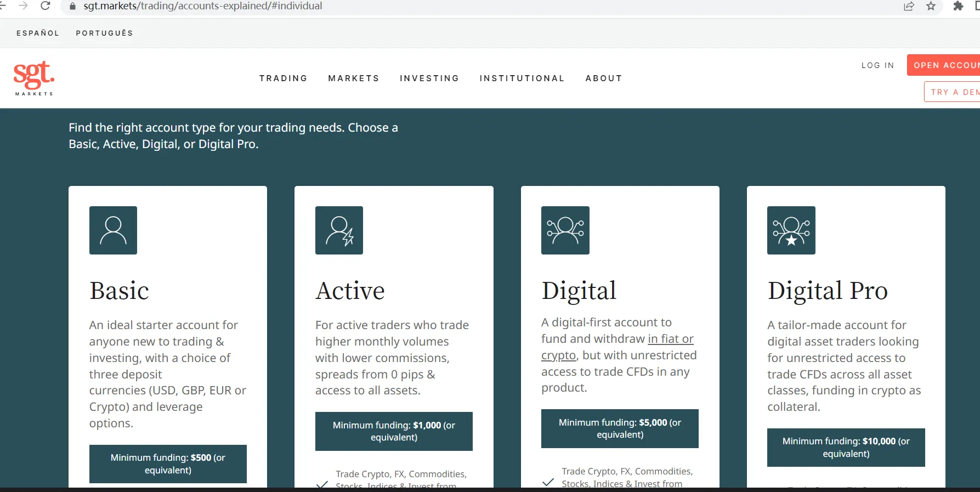Screen dimensions: 980x492
Task: Click the Basic account user icon
Action: point(113,230)
